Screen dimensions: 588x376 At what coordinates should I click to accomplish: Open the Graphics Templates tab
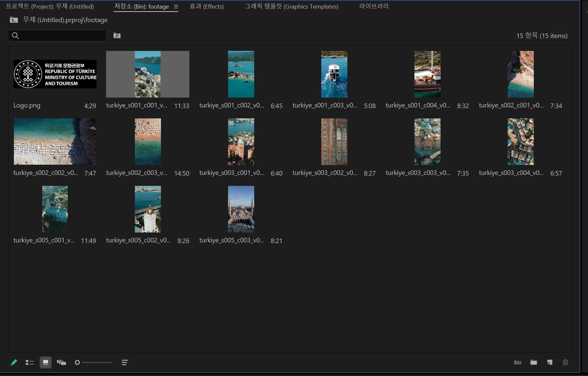(291, 7)
